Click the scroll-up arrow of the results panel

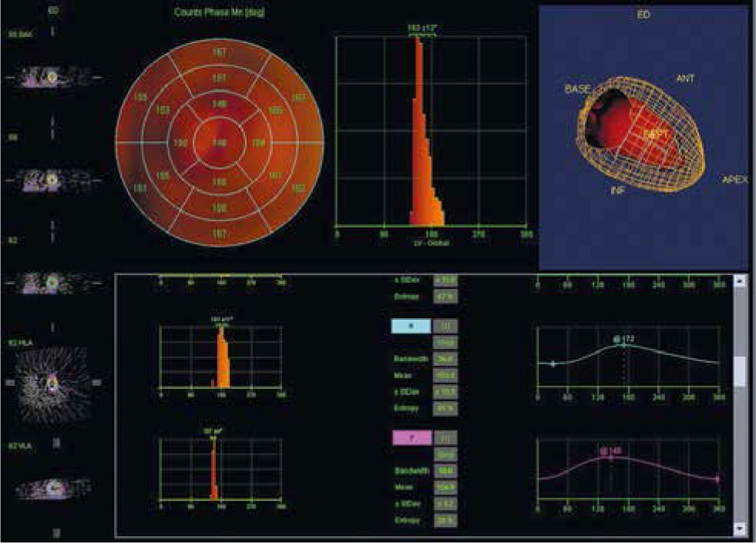(x=741, y=282)
